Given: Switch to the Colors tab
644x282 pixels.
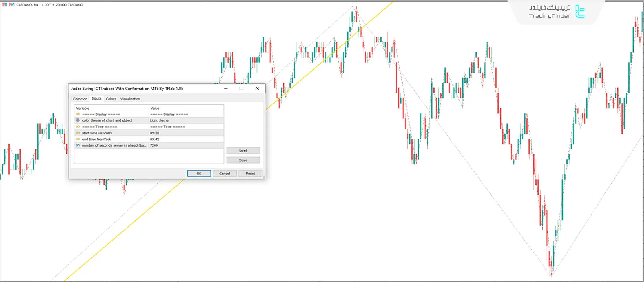Looking at the screenshot, I should pyautogui.click(x=111, y=99).
